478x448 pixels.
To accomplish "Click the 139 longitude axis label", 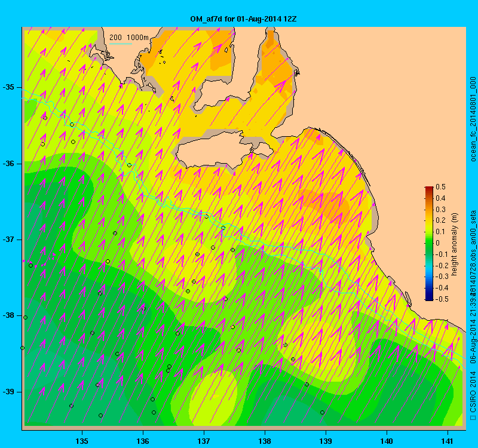I will coord(326,441).
